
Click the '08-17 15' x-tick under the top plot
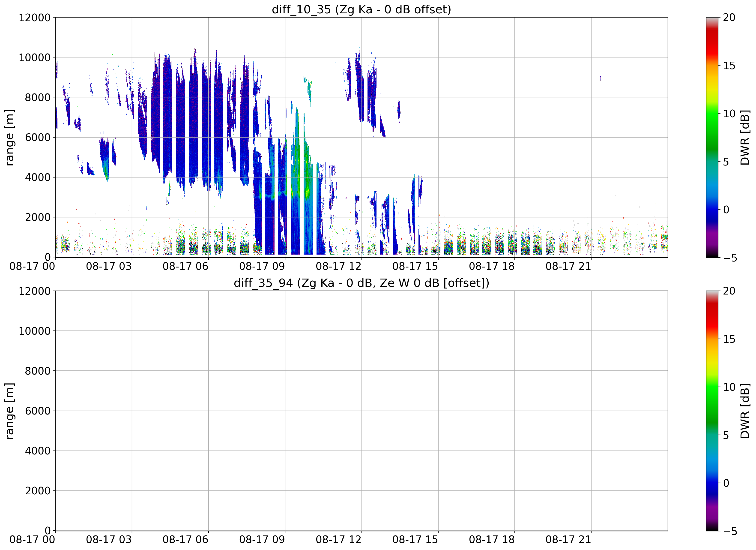coord(415,266)
